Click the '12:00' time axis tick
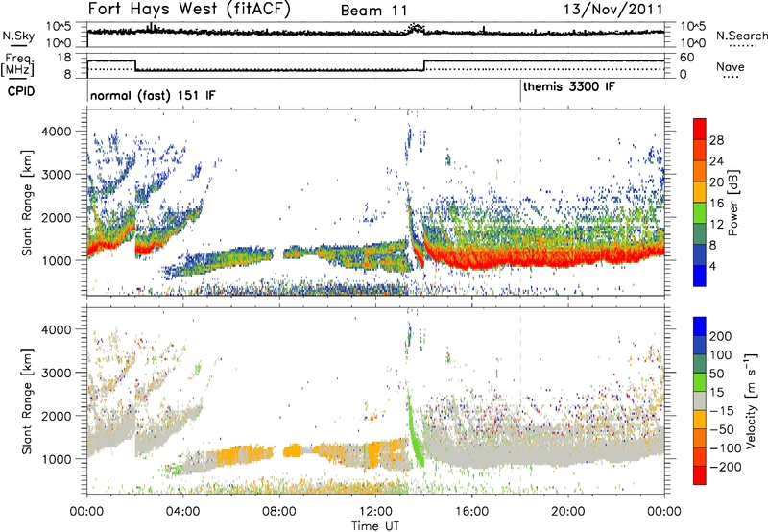The height and width of the screenshot is (532, 768). point(375,512)
